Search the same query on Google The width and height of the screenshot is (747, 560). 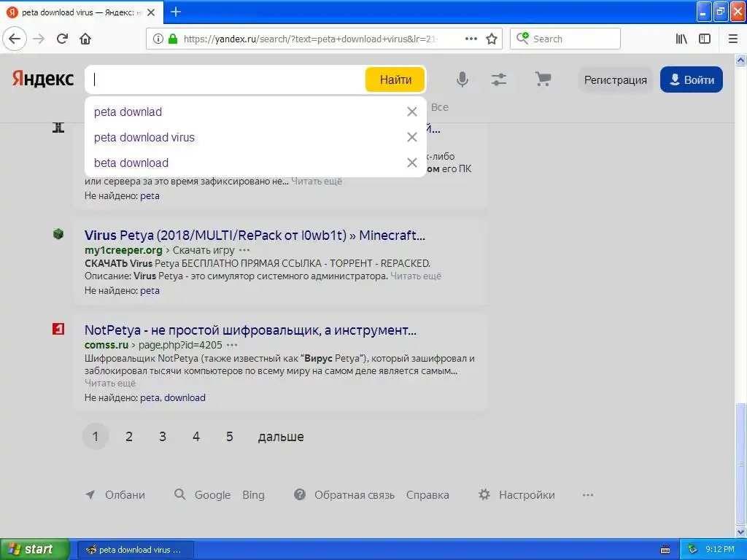(x=212, y=495)
